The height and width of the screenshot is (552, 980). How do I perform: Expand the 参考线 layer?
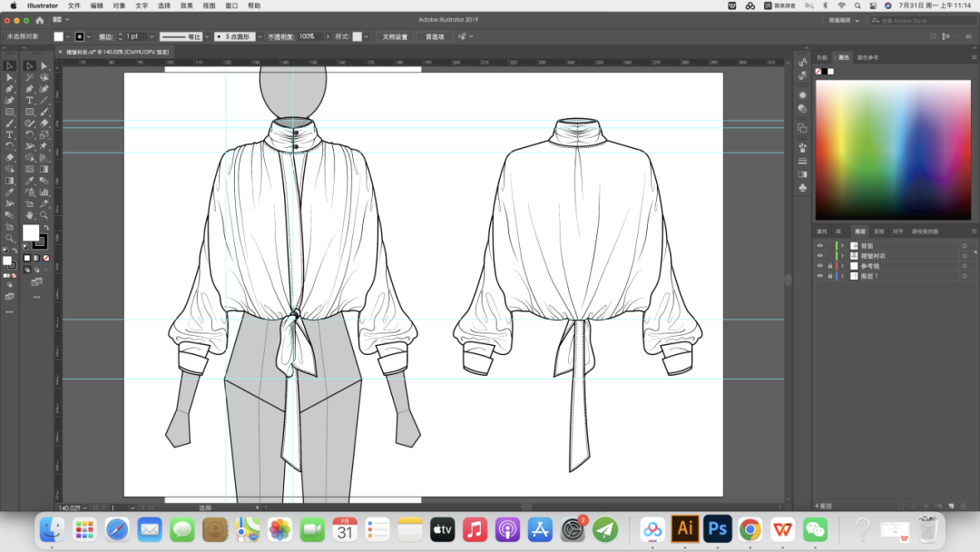pos(842,266)
